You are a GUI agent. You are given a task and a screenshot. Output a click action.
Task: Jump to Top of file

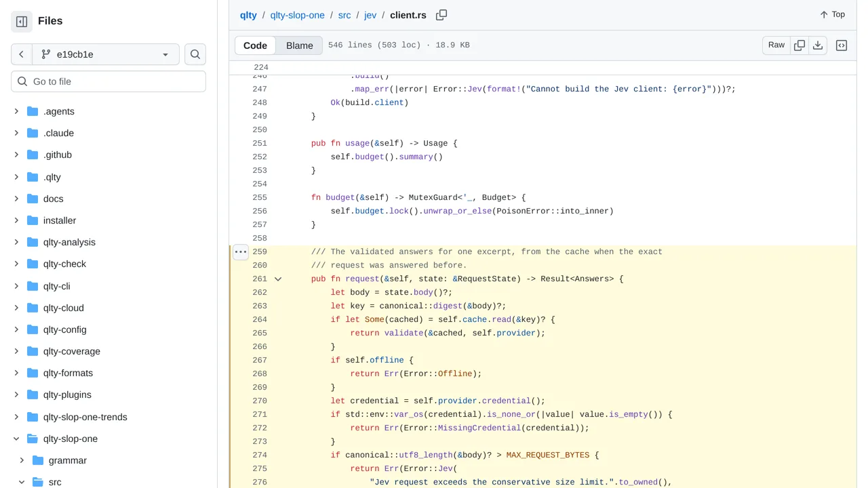pos(832,14)
